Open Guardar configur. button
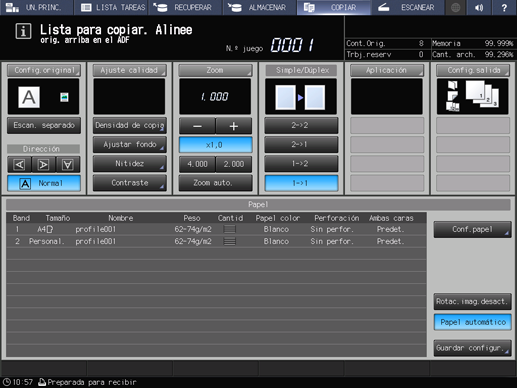517x388 pixels. (472, 348)
